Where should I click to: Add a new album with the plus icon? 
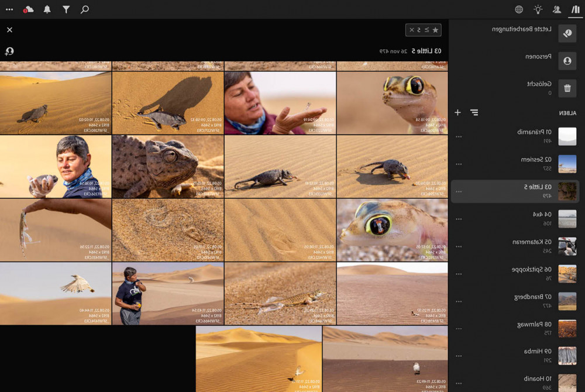click(458, 112)
